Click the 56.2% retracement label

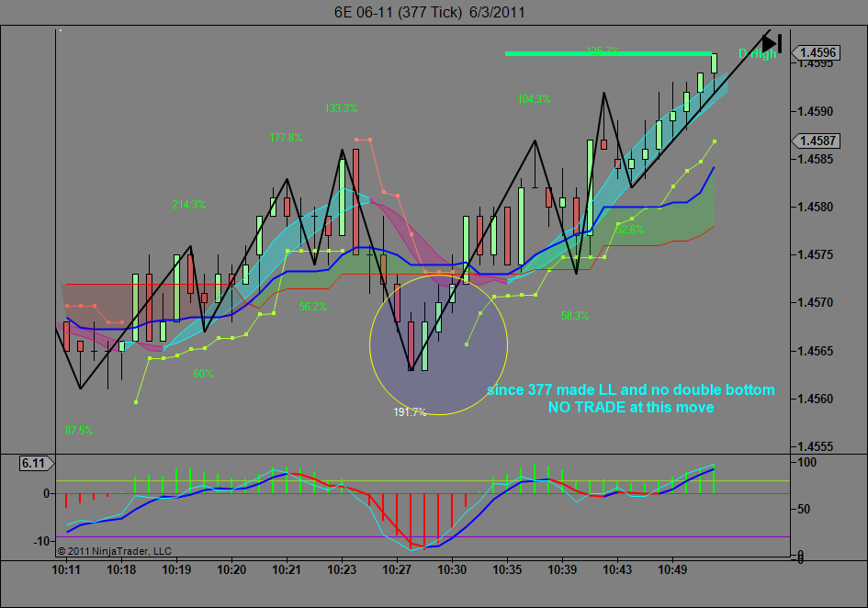tap(313, 306)
